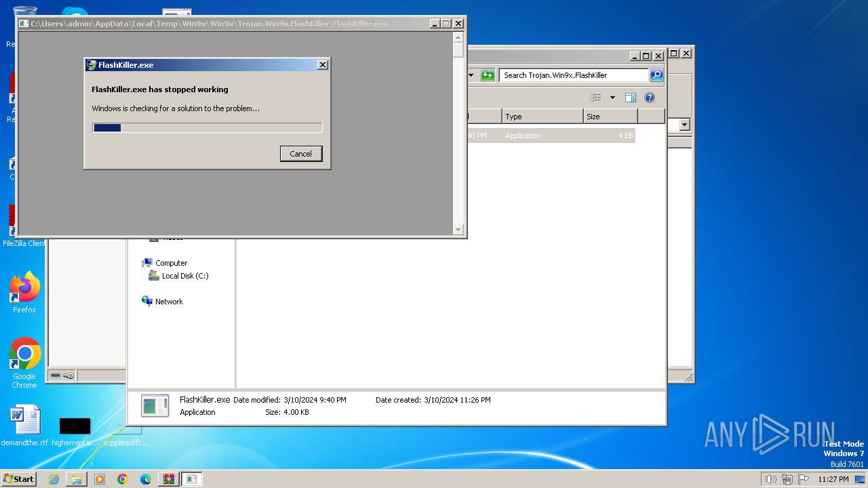Minimize the Explorer window
Viewport: 868px width, 488px height.
(634, 56)
